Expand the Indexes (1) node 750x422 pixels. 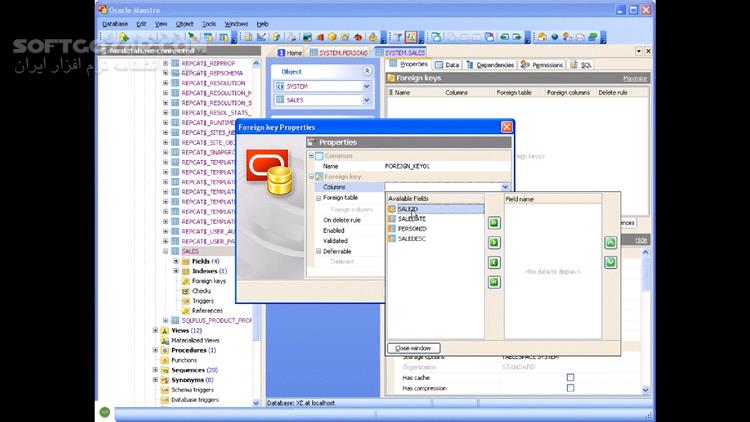[x=176, y=271]
